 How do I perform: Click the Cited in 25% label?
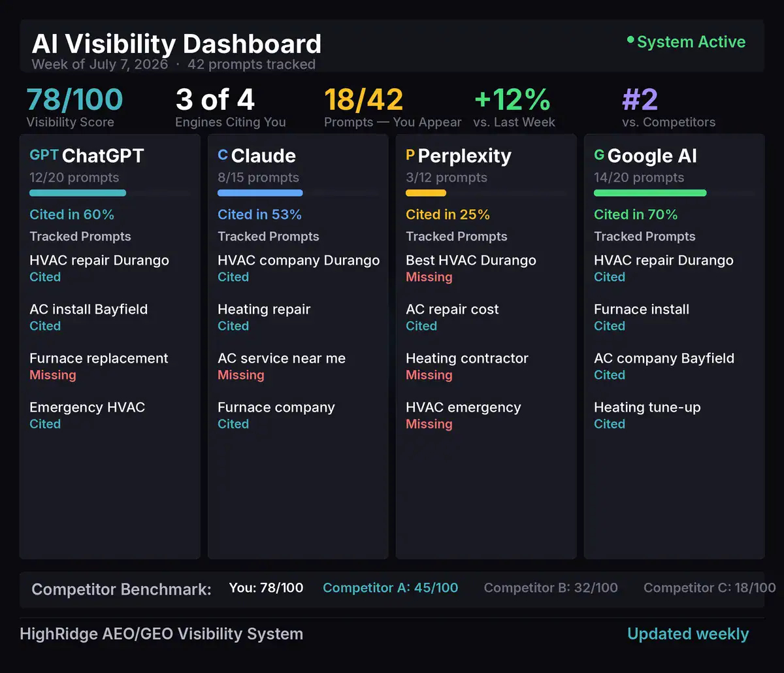tap(448, 214)
